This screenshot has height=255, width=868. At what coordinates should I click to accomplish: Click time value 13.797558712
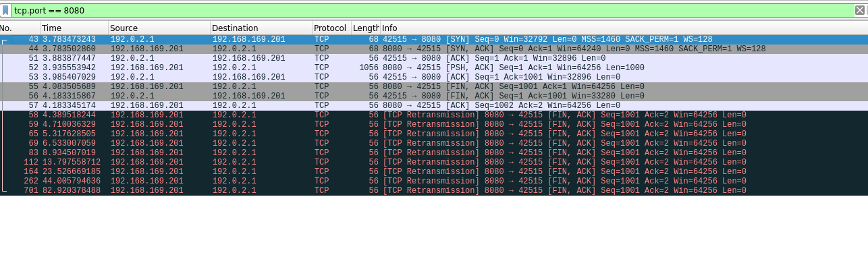click(x=72, y=162)
